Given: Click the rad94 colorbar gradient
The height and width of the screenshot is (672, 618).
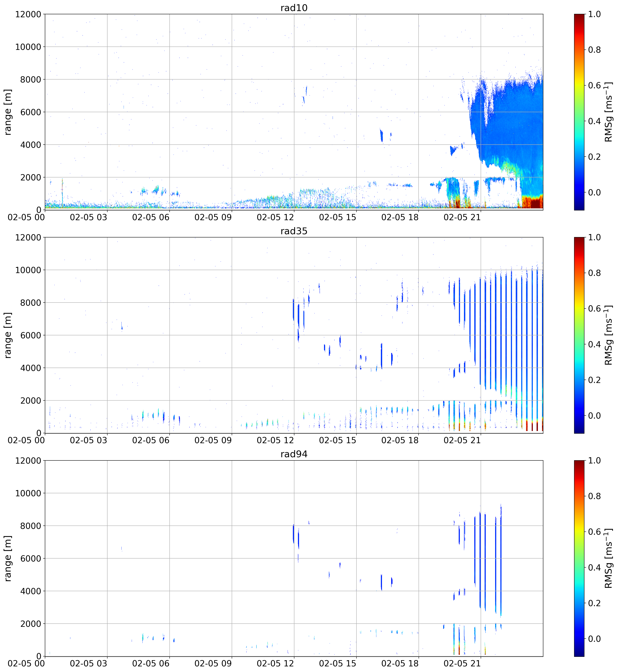Looking at the screenshot, I should 579,558.
